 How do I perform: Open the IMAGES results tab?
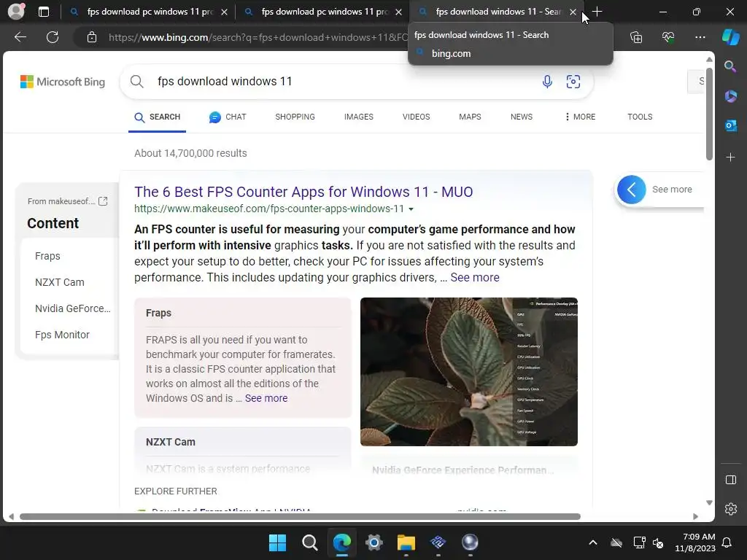pyautogui.click(x=359, y=117)
